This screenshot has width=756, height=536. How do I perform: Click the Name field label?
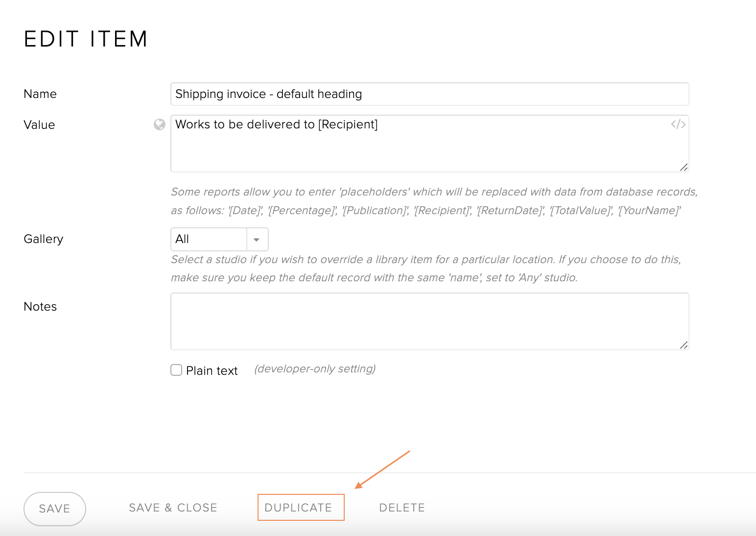pyautogui.click(x=40, y=94)
